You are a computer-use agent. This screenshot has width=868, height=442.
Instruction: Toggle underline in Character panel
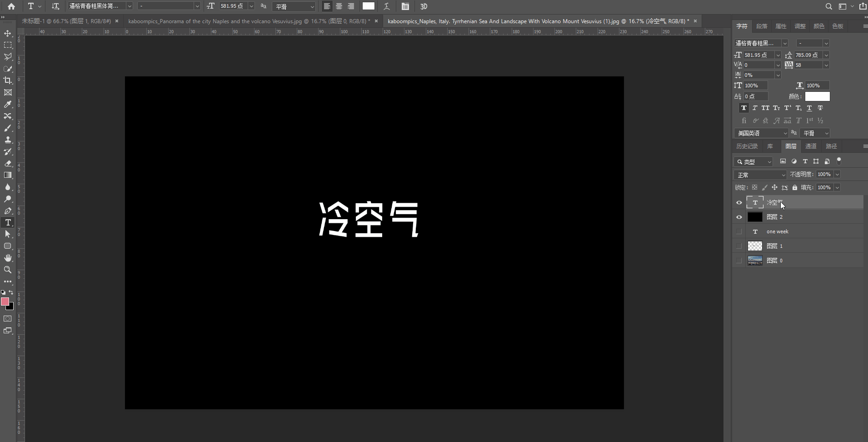pyautogui.click(x=809, y=108)
